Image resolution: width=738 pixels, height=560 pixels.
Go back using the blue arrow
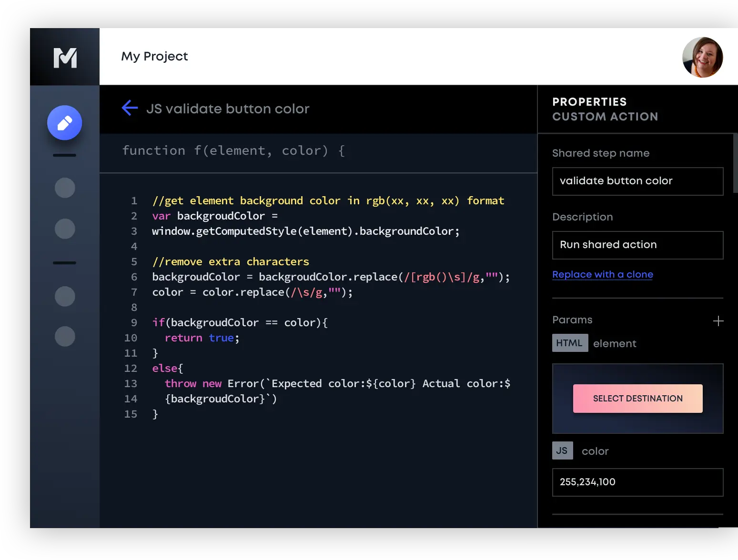[x=130, y=108]
